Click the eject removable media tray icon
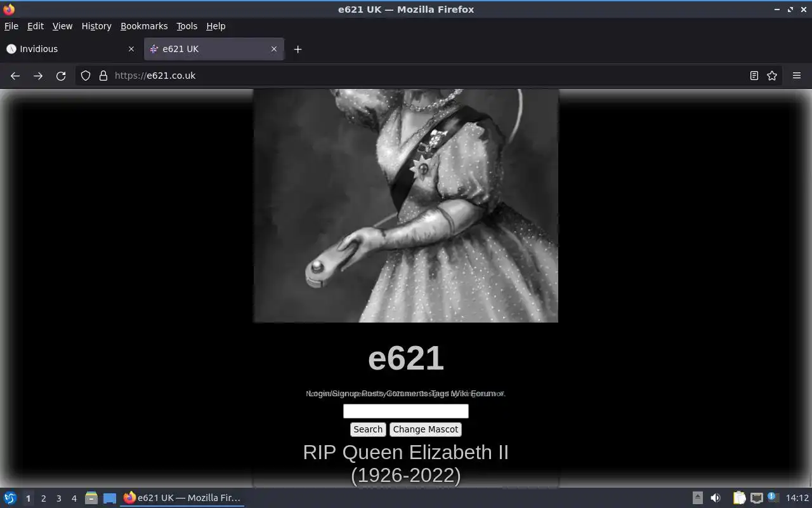 pos(697,498)
